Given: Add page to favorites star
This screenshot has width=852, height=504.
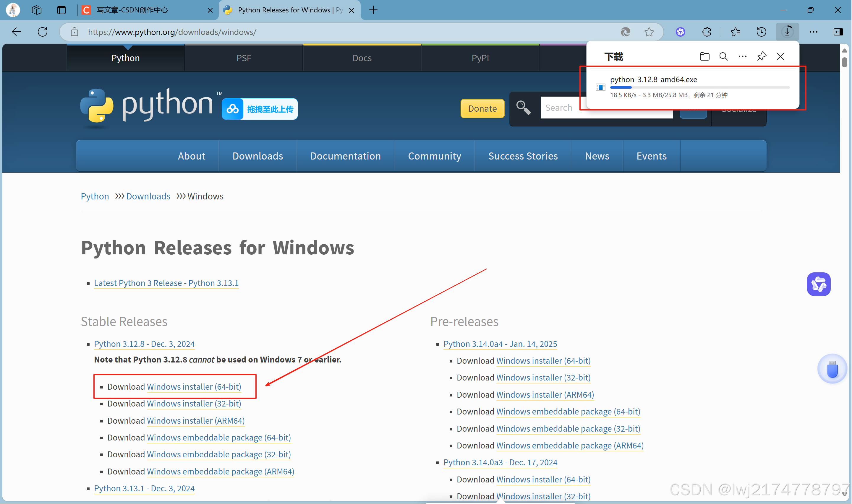Looking at the screenshot, I should pos(649,32).
